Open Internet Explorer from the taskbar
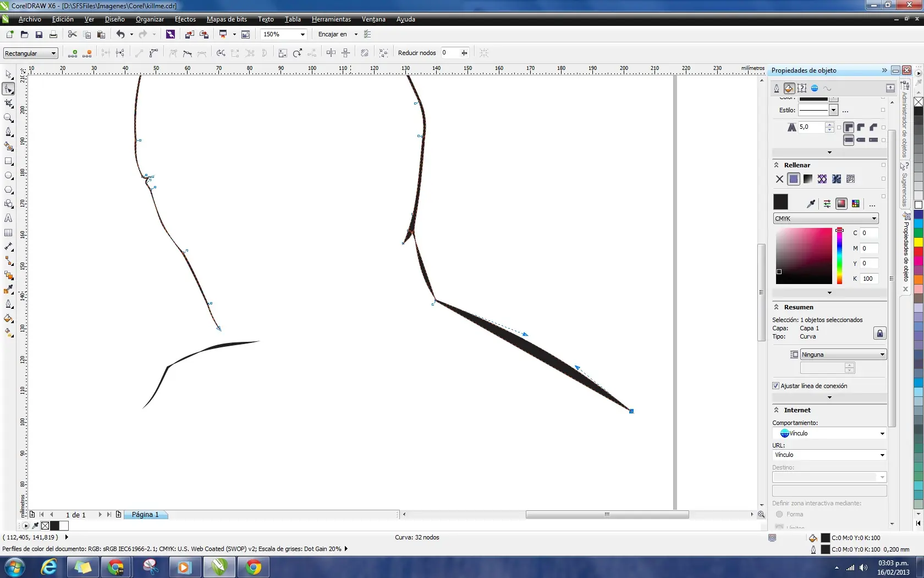Viewport: 924px width, 578px height. pyautogui.click(x=49, y=567)
